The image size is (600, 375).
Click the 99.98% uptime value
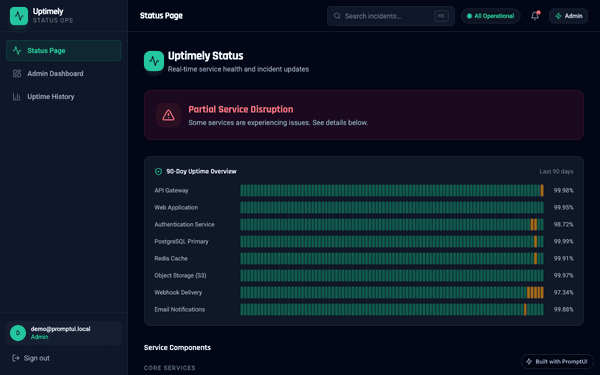click(x=564, y=191)
